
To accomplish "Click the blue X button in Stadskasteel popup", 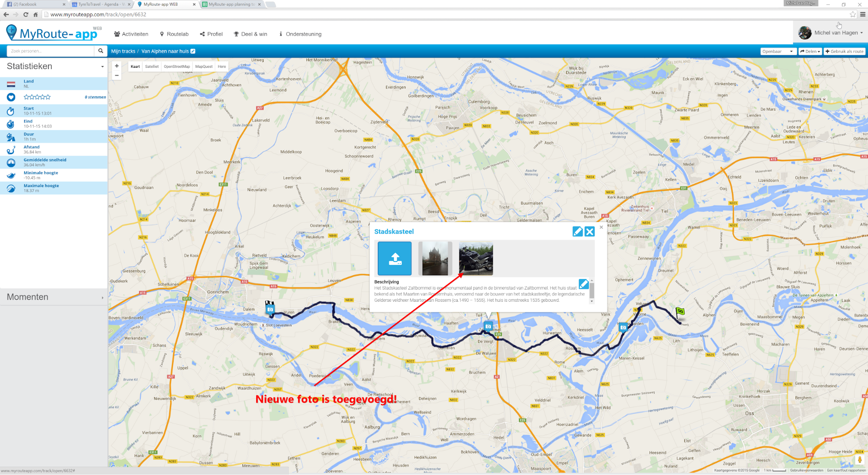I will (x=589, y=232).
